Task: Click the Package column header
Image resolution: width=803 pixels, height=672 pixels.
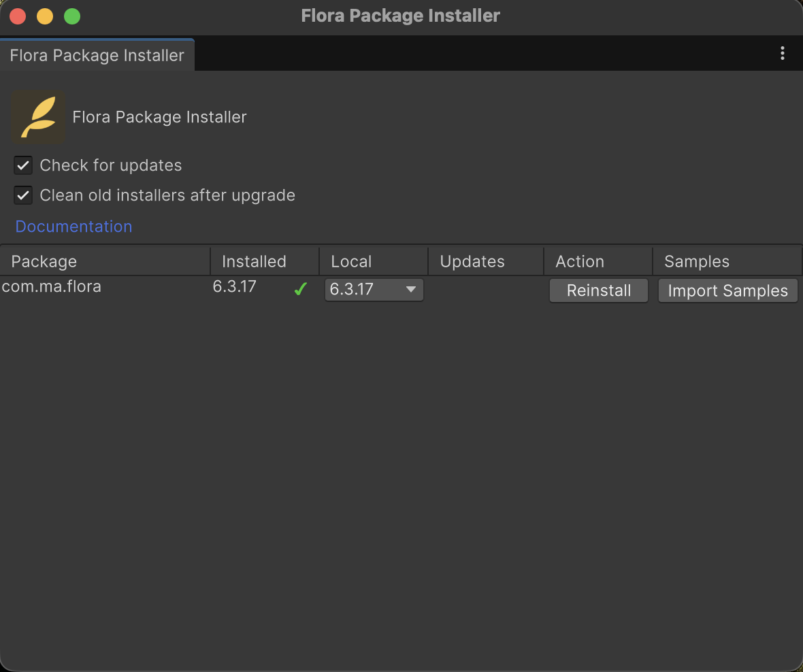Action: coord(44,261)
